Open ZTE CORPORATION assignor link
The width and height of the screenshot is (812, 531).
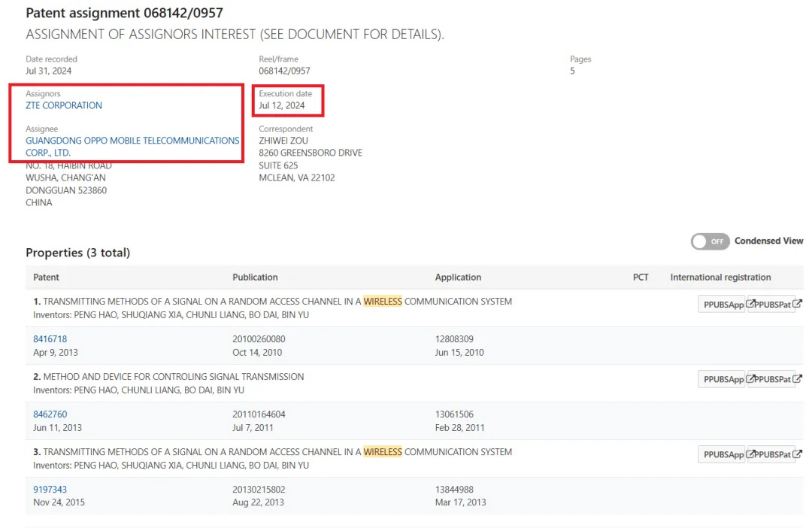click(64, 106)
